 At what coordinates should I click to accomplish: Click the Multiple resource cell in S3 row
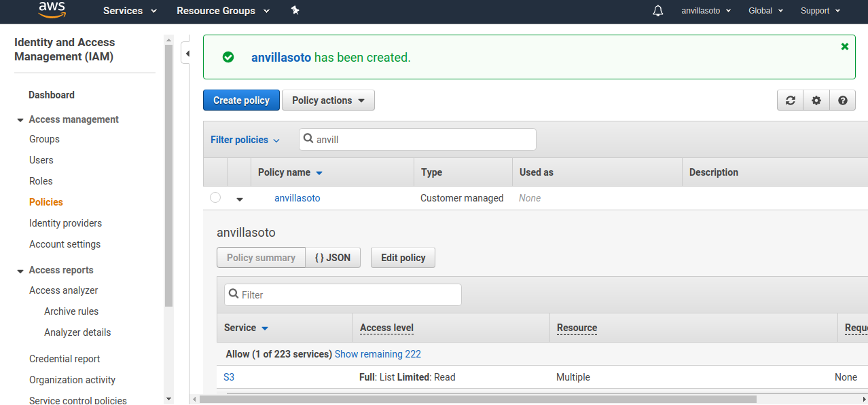click(x=573, y=377)
